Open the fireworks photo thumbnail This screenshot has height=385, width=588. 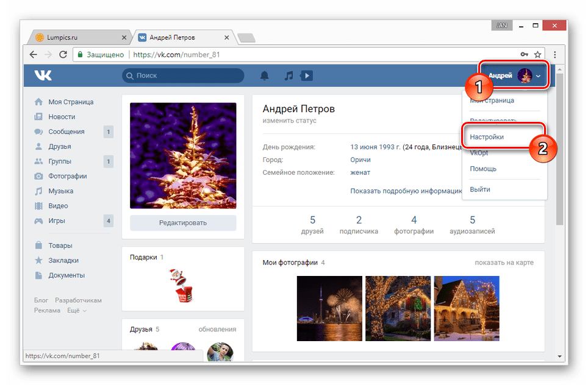coord(329,309)
